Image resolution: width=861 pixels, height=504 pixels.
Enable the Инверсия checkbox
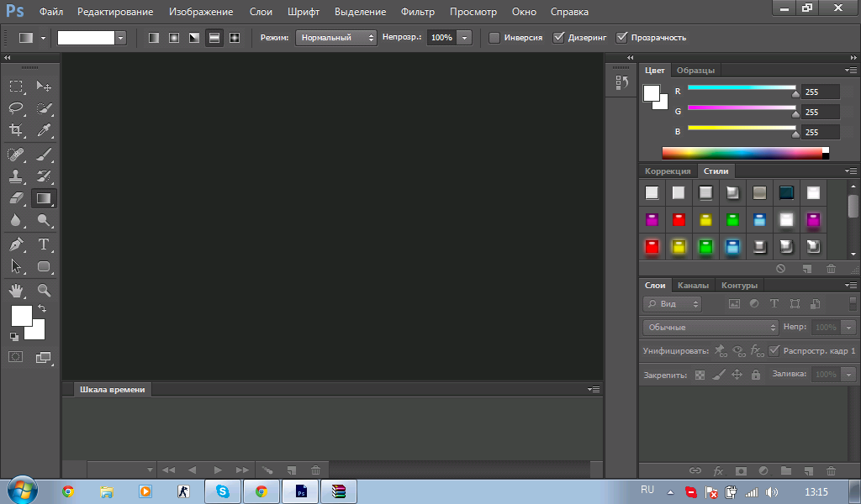494,38
